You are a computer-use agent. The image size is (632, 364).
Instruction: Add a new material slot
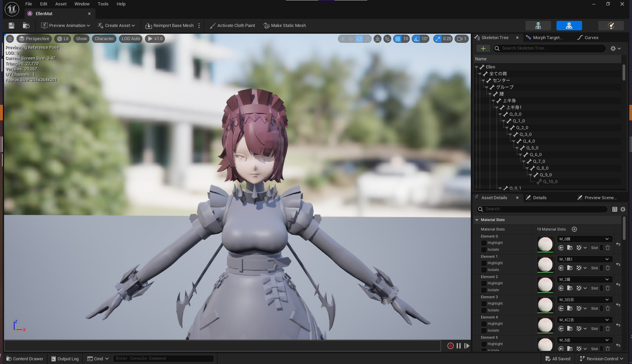(x=574, y=229)
